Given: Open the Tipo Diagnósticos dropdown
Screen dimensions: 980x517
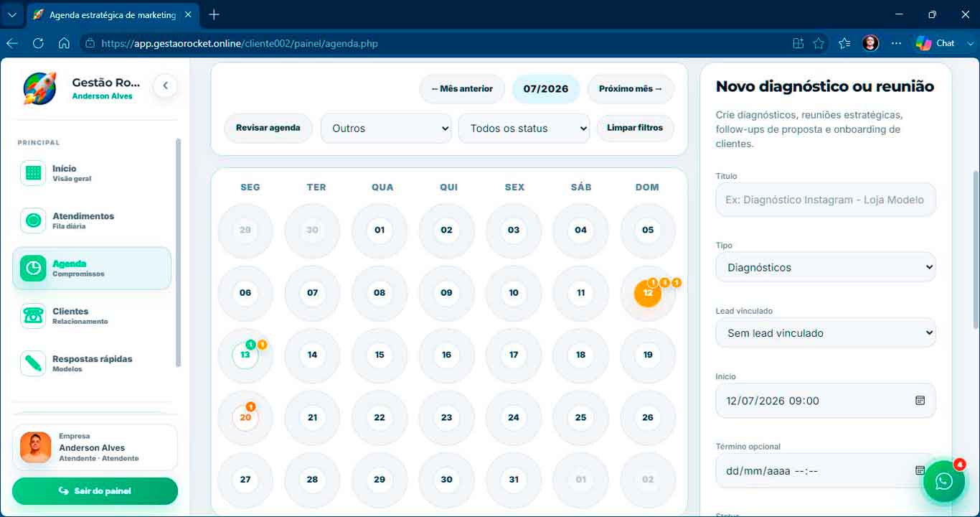Looking at the screenshot, I should click(826, 267).
